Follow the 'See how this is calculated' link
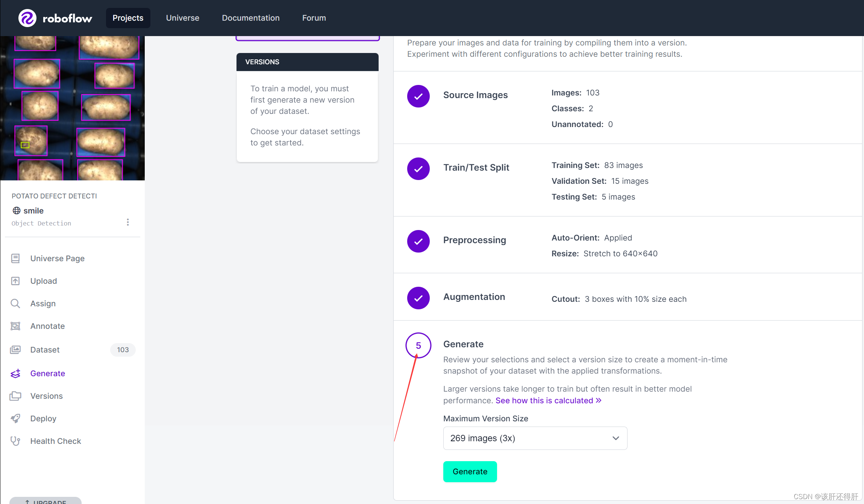Image resolution: width=864 pixels, height=504 pixels. (548, 401)
